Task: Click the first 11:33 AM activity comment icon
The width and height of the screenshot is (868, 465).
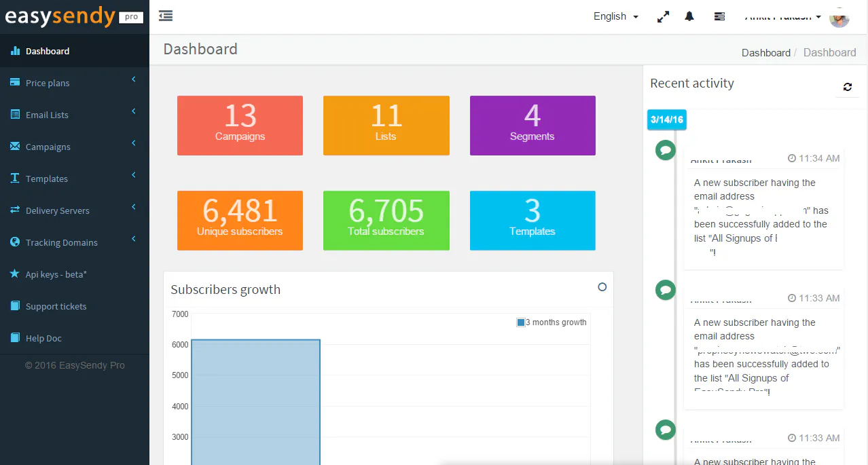Action: pyautogui.click(x=666, y=290)
